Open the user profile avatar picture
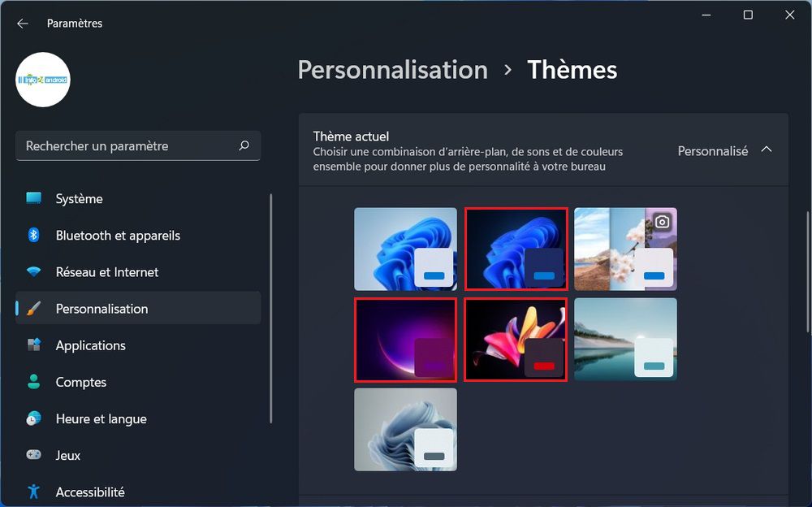Image resolution: width=812 pixels, height=507 pixels. 43,80
